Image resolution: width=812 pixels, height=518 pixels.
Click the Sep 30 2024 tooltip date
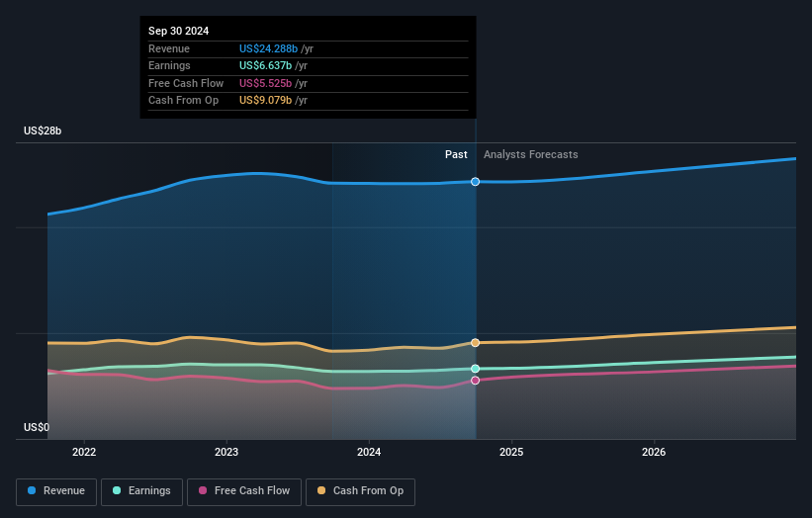(179, 31)
